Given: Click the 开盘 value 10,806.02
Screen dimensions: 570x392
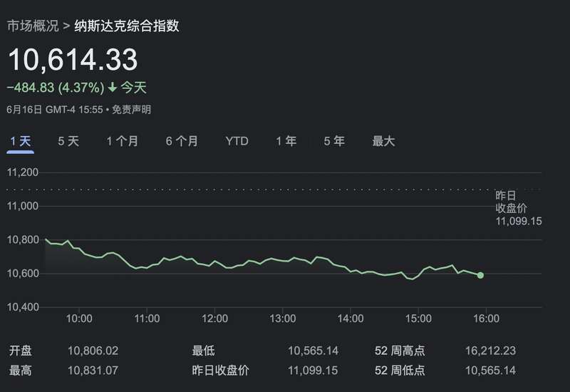Looking at the screenshot, I should point(93,351).
